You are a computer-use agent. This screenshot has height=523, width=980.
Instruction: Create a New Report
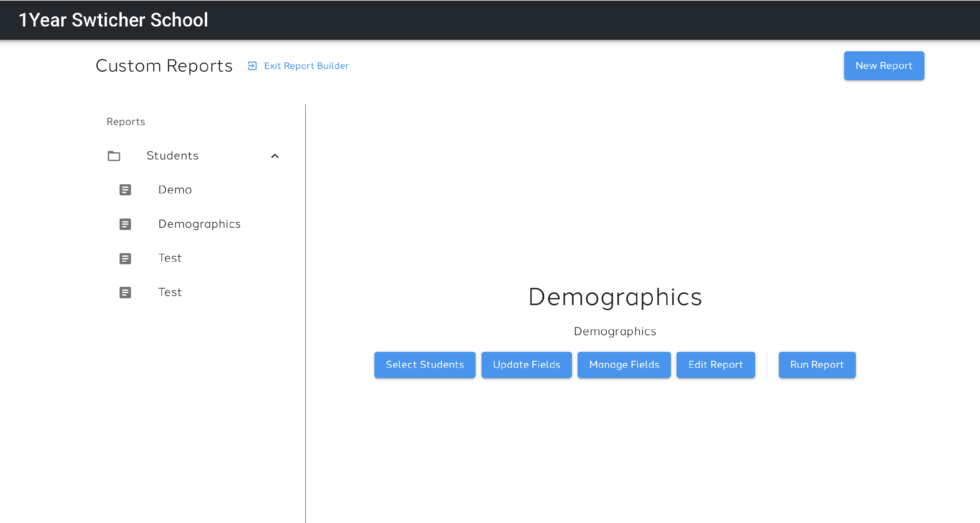(x=884, y=66)
